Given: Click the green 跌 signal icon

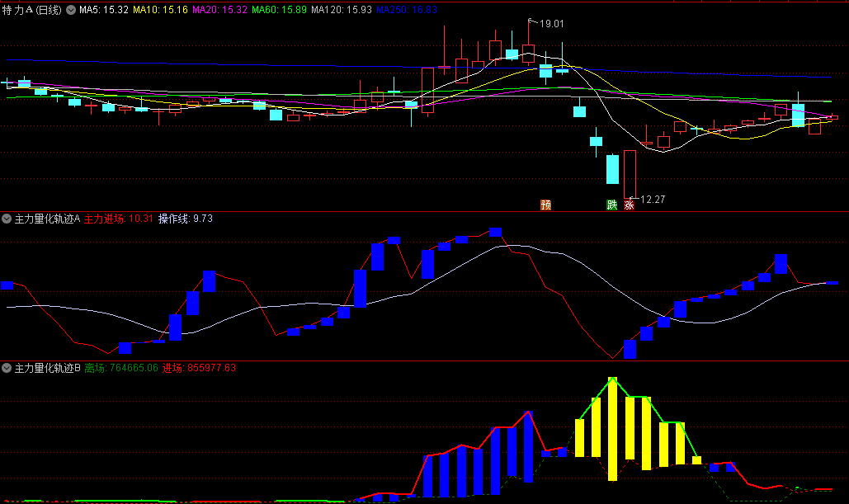Looking at the screenshot, I should [612, 205].
